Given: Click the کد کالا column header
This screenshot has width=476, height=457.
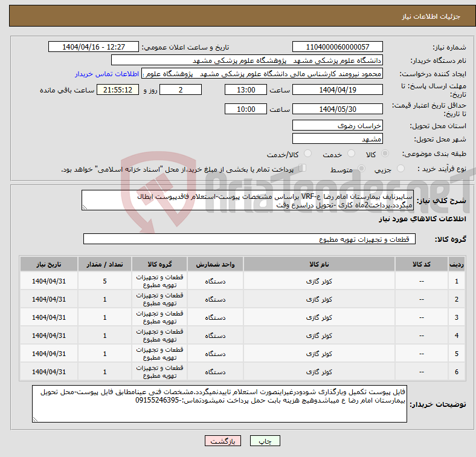Looking at the screenshot, I should 422,264.
